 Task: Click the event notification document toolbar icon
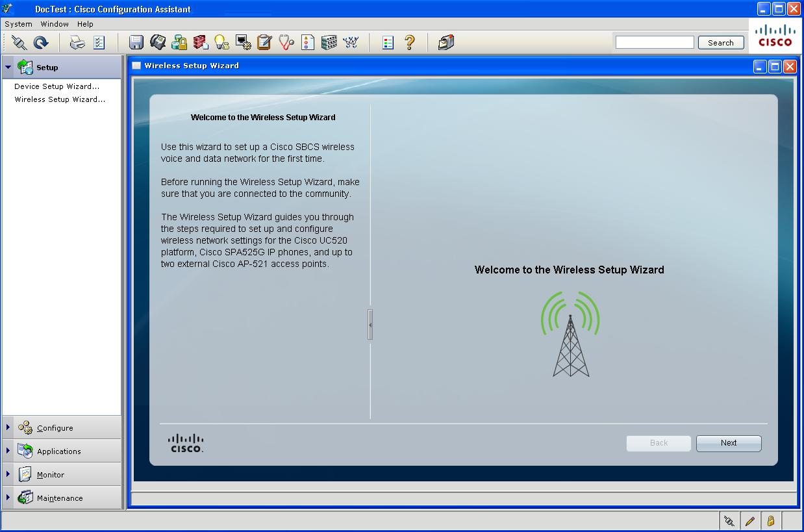point(308,43)
